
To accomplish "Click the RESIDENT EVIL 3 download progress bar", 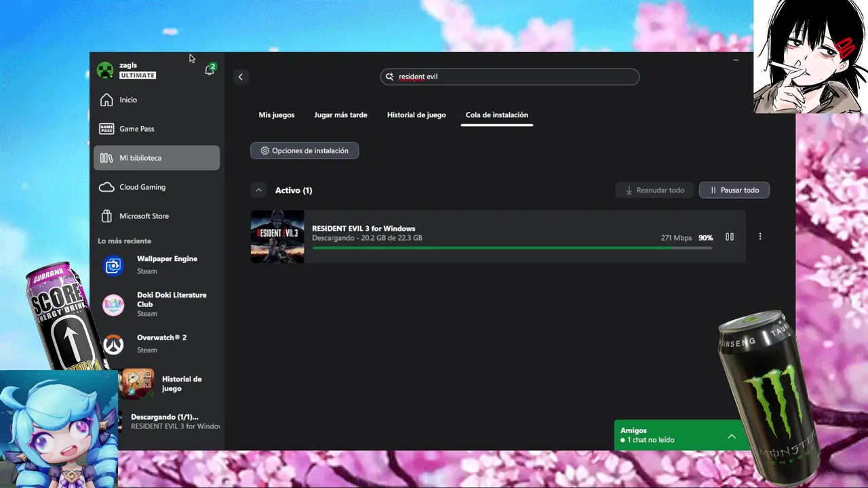I will coord(512,248).
